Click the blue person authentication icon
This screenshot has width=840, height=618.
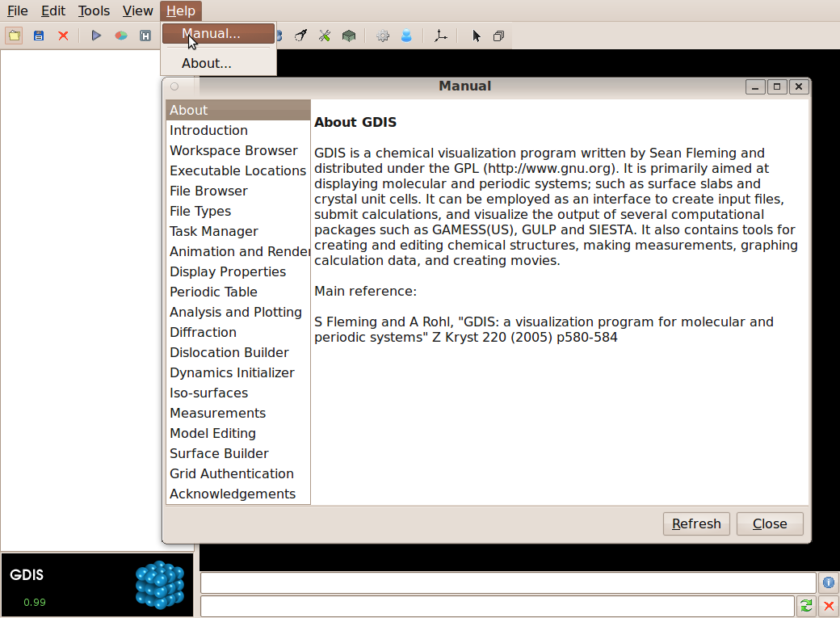[x=406, y=35]
